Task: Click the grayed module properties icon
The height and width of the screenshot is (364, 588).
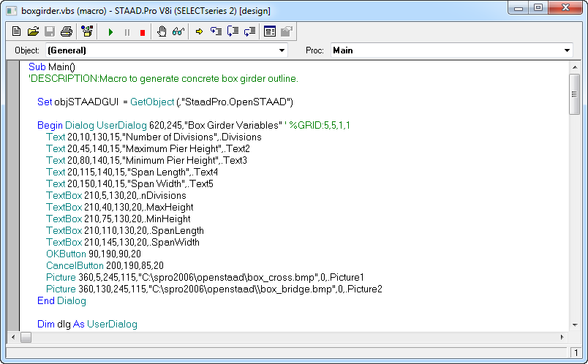Action: (x=287, y=31)
